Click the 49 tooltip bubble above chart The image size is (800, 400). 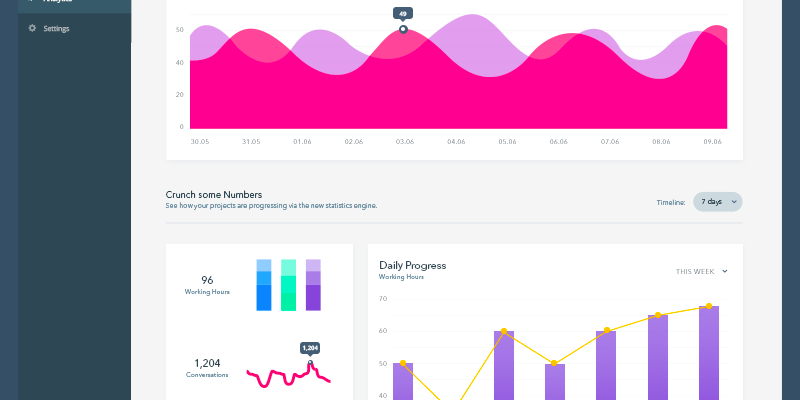(403, 14)
